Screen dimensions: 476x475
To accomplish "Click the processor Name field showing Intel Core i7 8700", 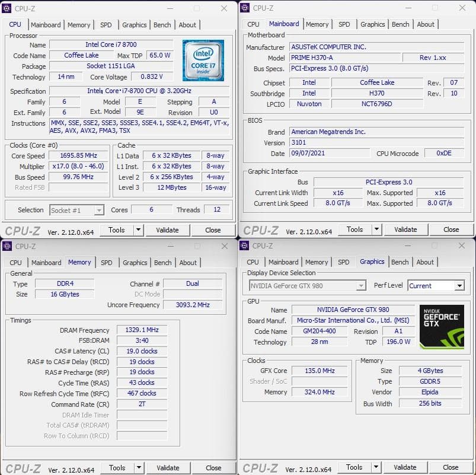I will pyautogui.click(x=111, y=44).
